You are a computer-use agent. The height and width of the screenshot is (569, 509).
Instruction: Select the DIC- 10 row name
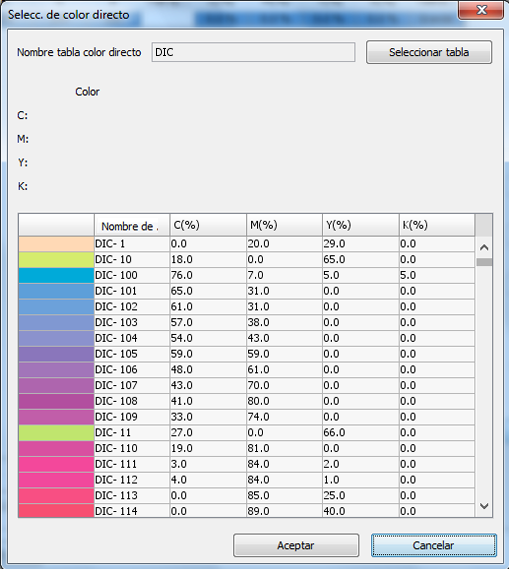point(113,259)
